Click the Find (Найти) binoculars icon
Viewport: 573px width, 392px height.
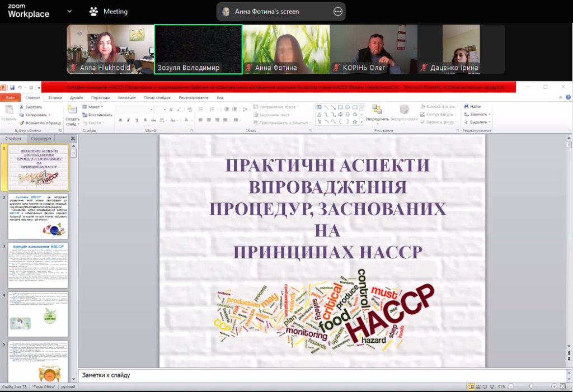click(466, 106)
